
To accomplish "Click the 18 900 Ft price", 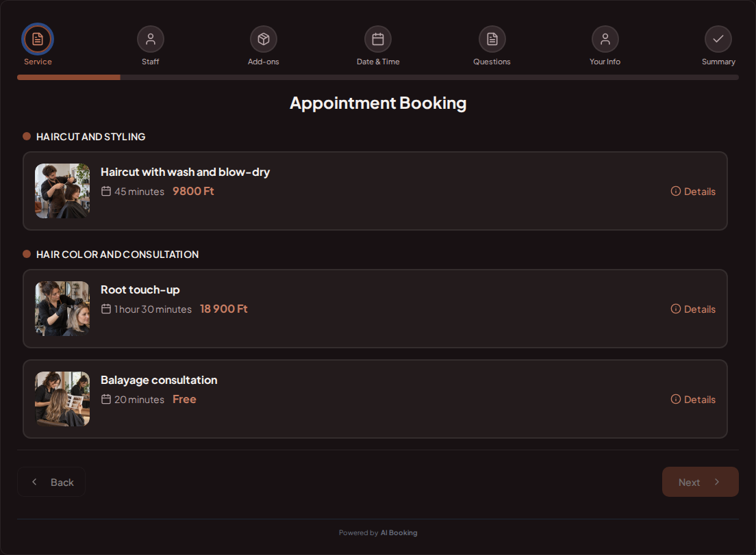I will [224, 309].
